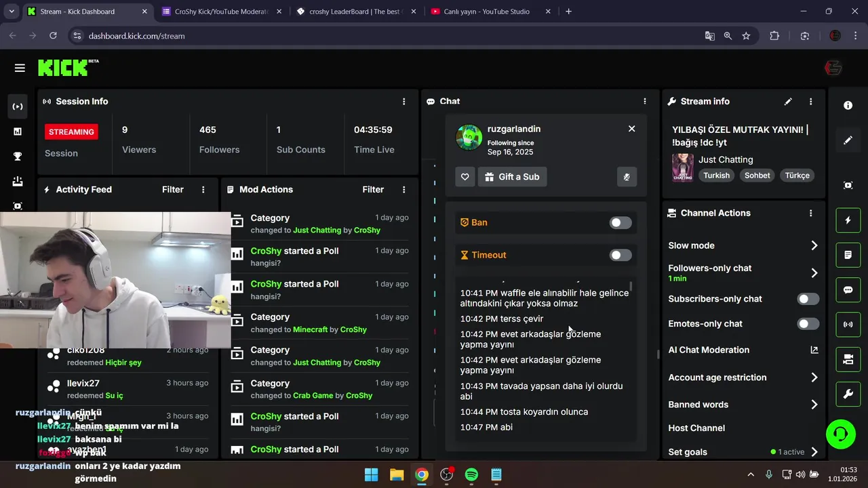Open AI Chat Moderation external link
This screenshot has height=488, width=868.
(814, 350)
